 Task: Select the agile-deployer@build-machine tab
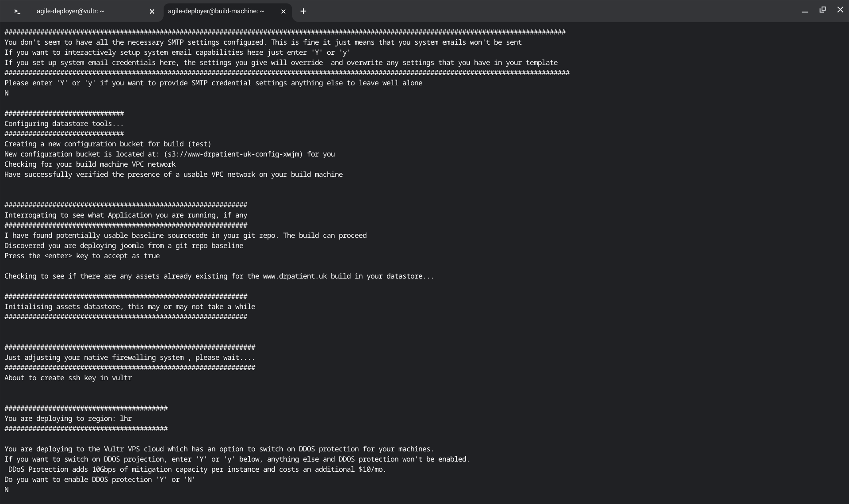pos(216,11)
